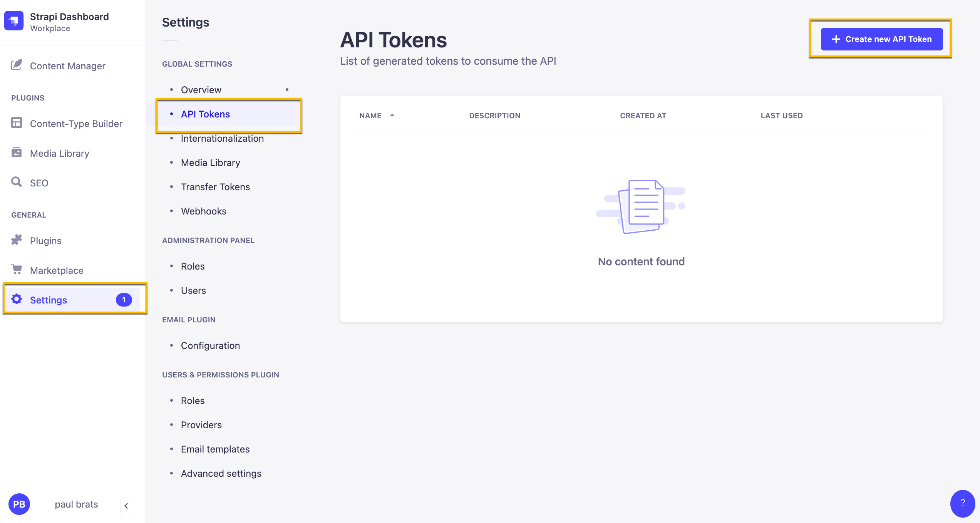Collapse the left sidebar with chevron button
The image size is (980, 523).
coord(126,506)
